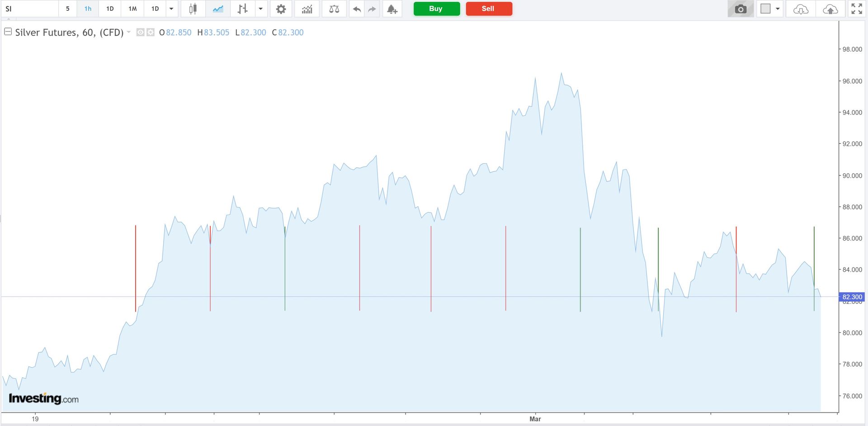Select the 5 minute interval
Screen dimensions: 868x426
pos(68,9)
